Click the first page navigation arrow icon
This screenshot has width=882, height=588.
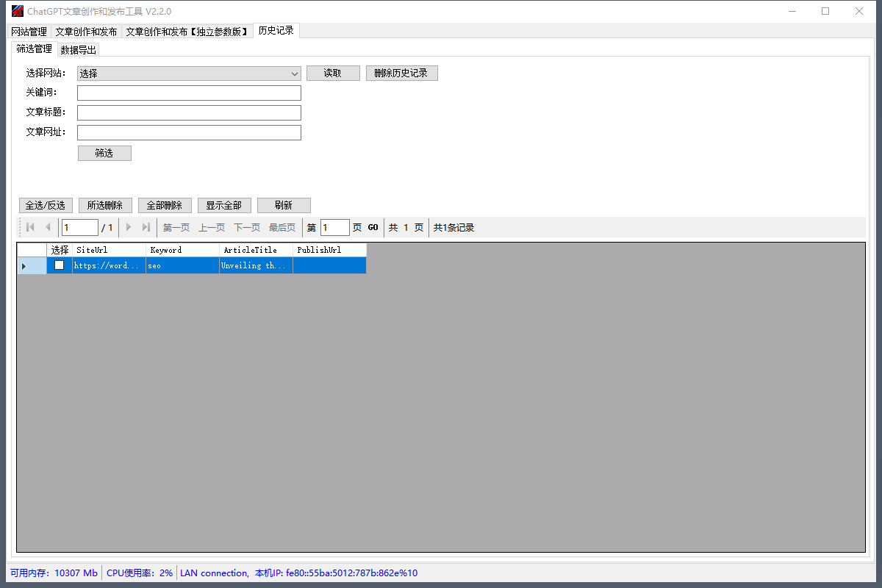(30, 227)
